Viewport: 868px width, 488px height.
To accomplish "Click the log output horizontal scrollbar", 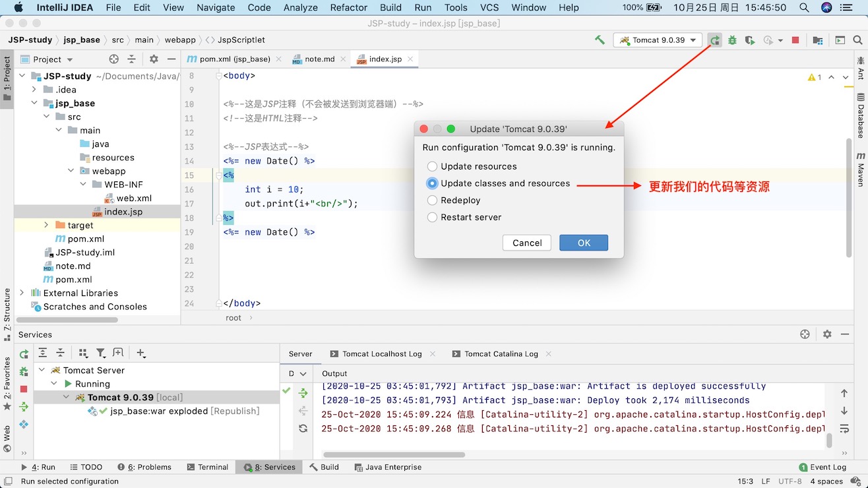I will point(394,454).
